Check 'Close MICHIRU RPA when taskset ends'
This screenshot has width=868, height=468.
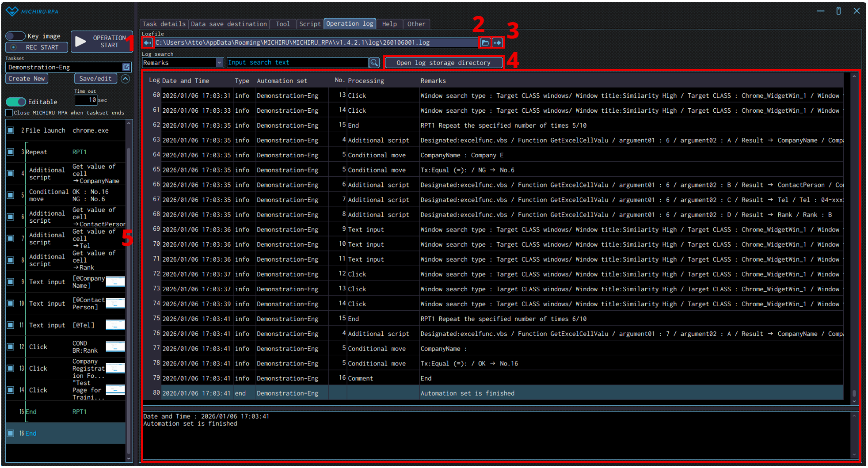(x=9, y=113)
